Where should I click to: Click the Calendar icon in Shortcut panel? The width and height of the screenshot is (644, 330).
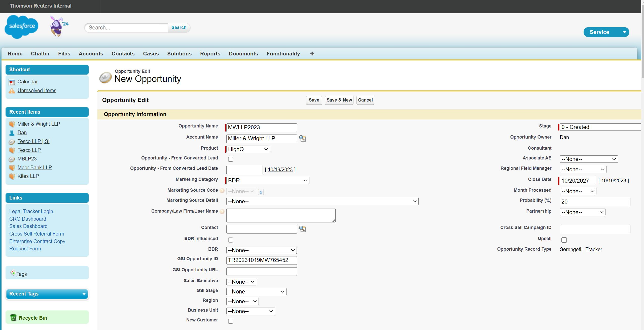tap(12, 82)
